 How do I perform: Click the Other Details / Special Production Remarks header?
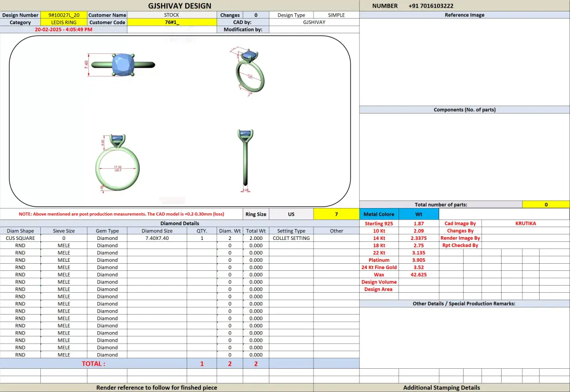(465, 304)
